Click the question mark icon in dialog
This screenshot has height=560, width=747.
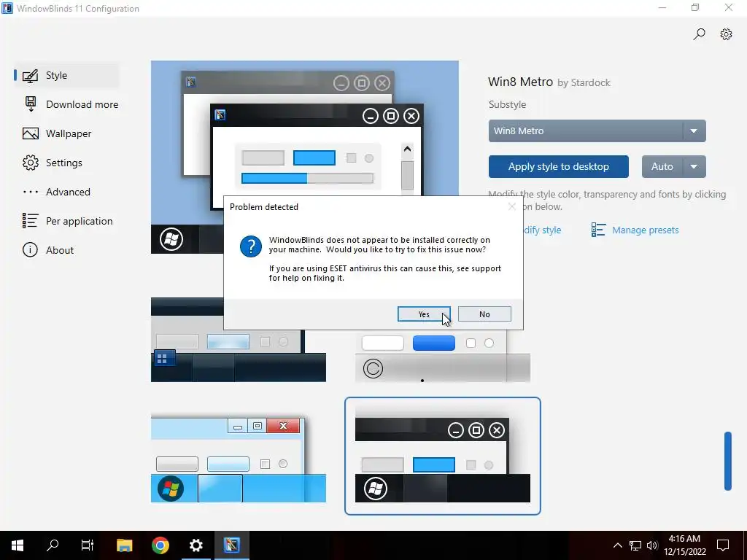(x=251, y=246)
